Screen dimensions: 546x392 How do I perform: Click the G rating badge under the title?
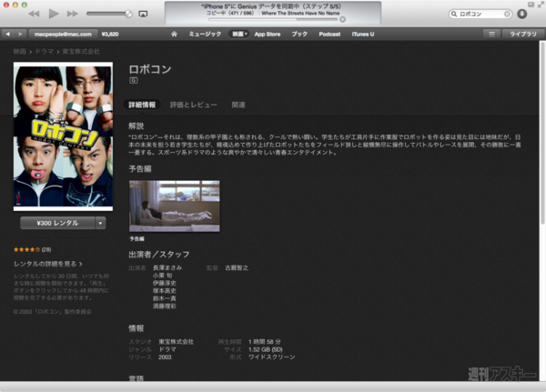pyautogui.click(x=134, y=80)
